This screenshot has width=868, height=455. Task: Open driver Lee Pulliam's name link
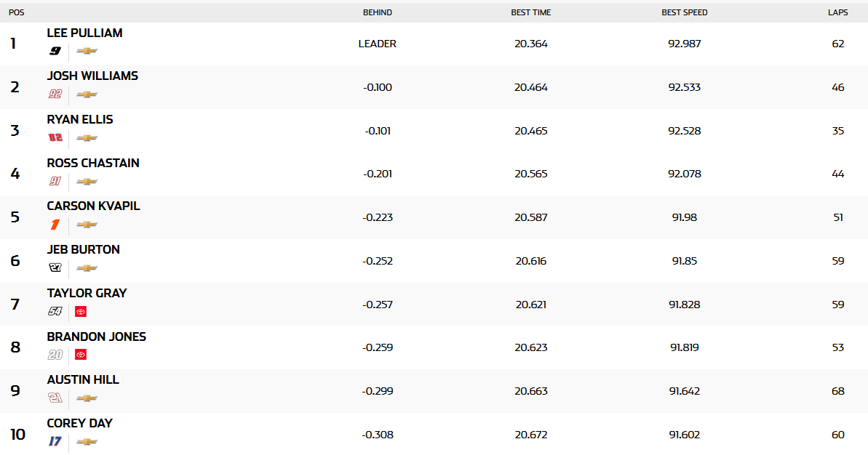coord(84,33)
